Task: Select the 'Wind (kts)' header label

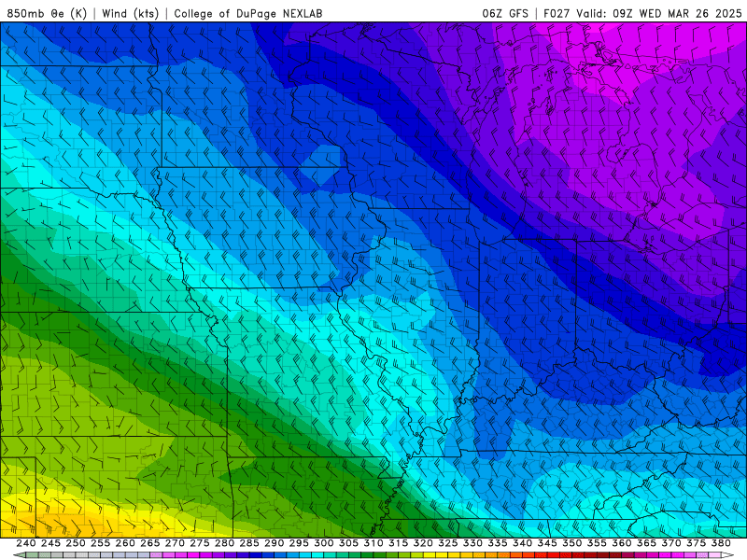Action: pos(130,13)
